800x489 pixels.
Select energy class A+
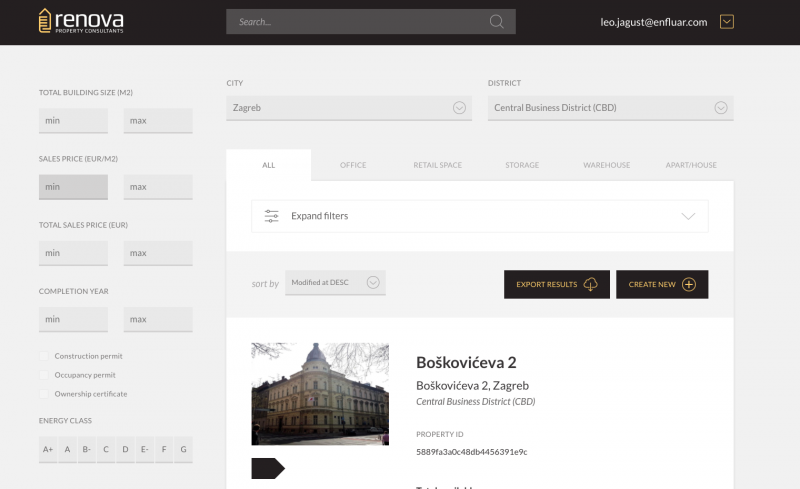(48, 450)
